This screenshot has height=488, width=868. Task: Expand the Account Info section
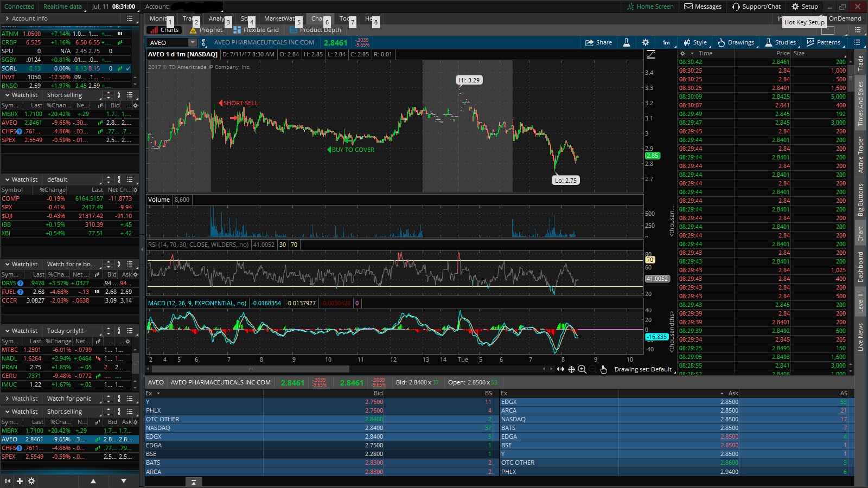click(x=7, y=18)
